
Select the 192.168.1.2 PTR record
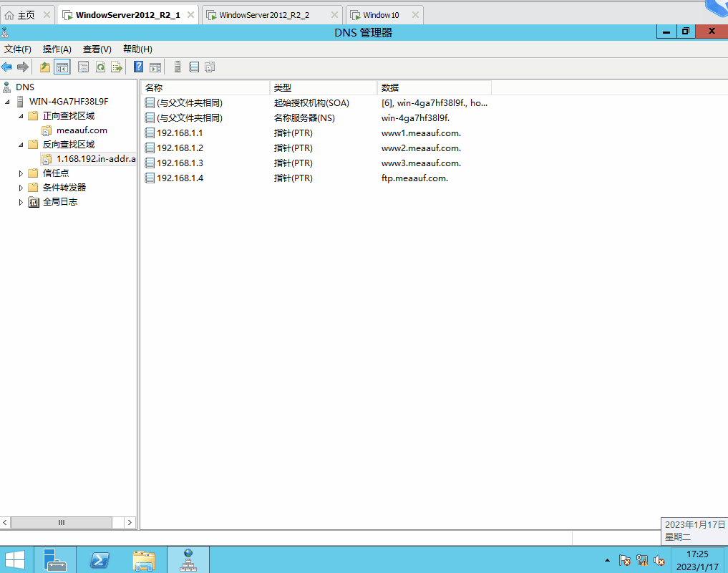pos(316,148)
